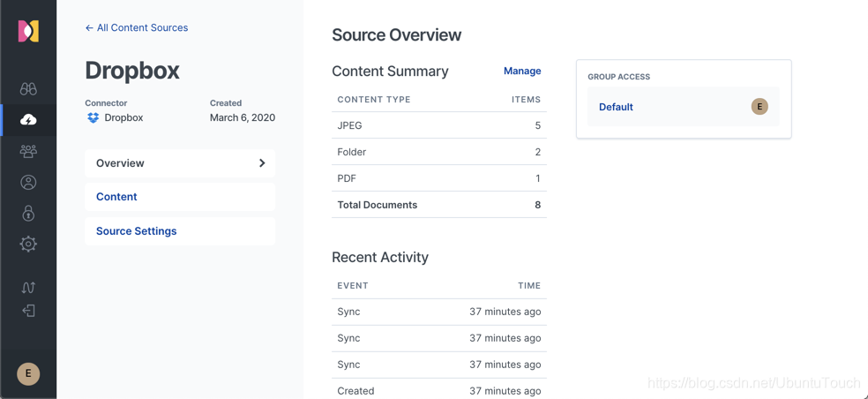Click the TIME column header
The height and width of the screenshot is (399, 868).
[x=529, y=286]
